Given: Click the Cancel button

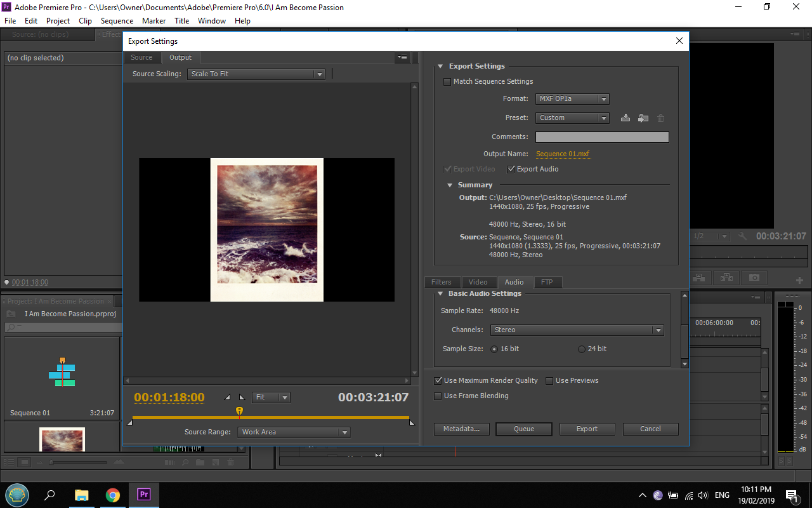Looking at the screenshot, I should [651, 429].
